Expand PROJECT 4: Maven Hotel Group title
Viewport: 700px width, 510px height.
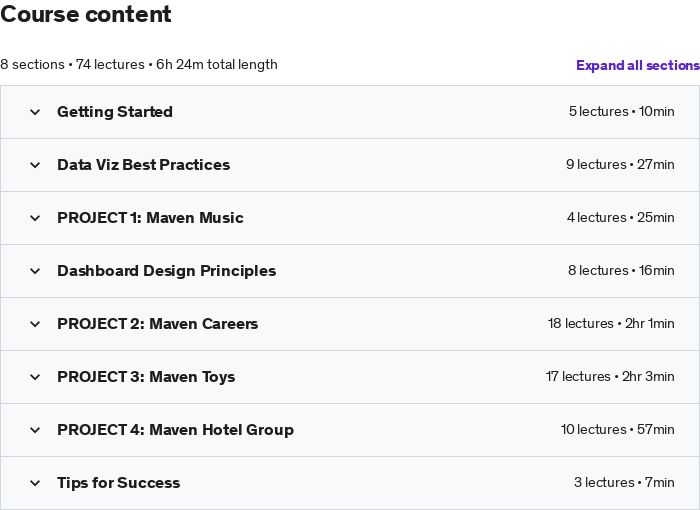175,430
